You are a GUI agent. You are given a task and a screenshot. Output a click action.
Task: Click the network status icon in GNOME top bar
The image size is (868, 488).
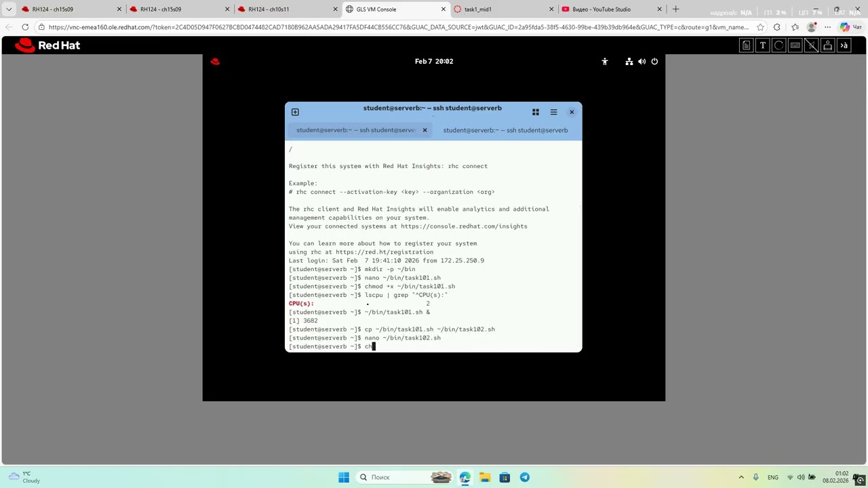[629, 62]
